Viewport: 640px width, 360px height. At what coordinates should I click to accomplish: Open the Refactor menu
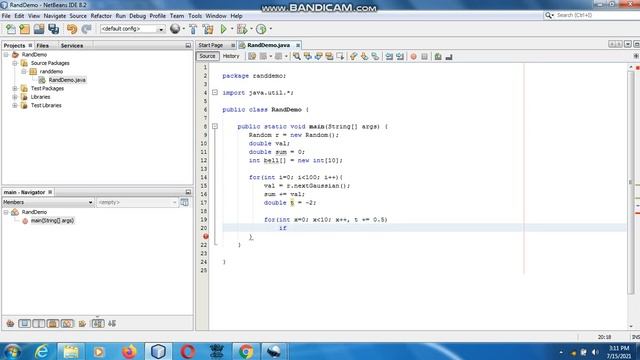pyautogui.click(x=101, y=16)
